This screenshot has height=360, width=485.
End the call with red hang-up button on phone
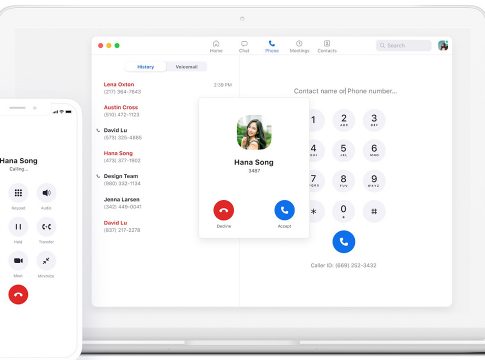click(x=18, y=295)
